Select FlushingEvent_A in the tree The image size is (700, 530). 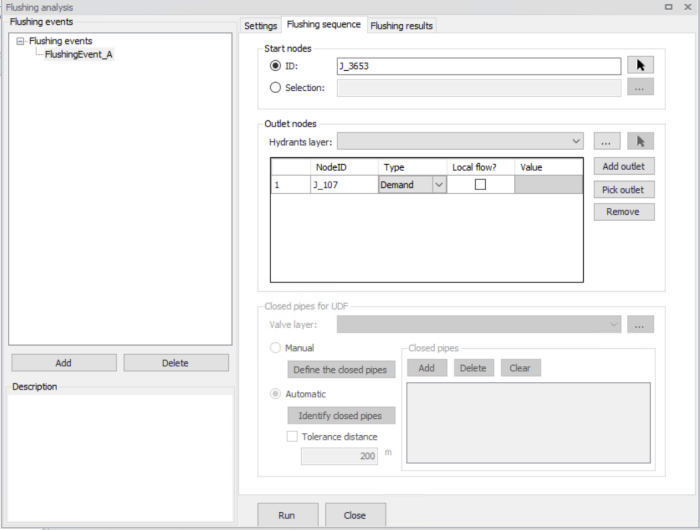pyautogui.click(x=79, y=54)
